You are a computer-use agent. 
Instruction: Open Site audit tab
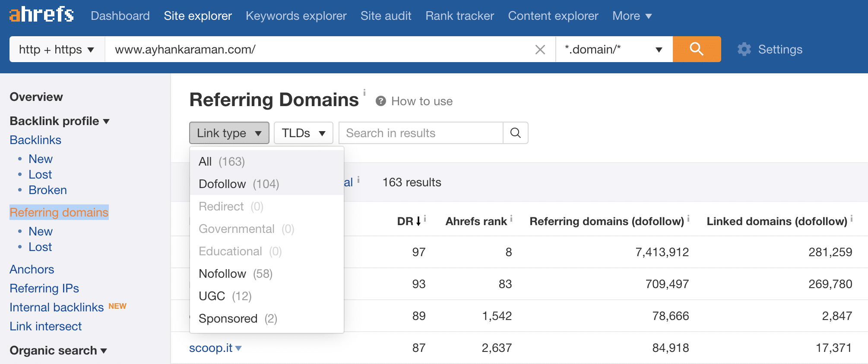click(386, 16)
